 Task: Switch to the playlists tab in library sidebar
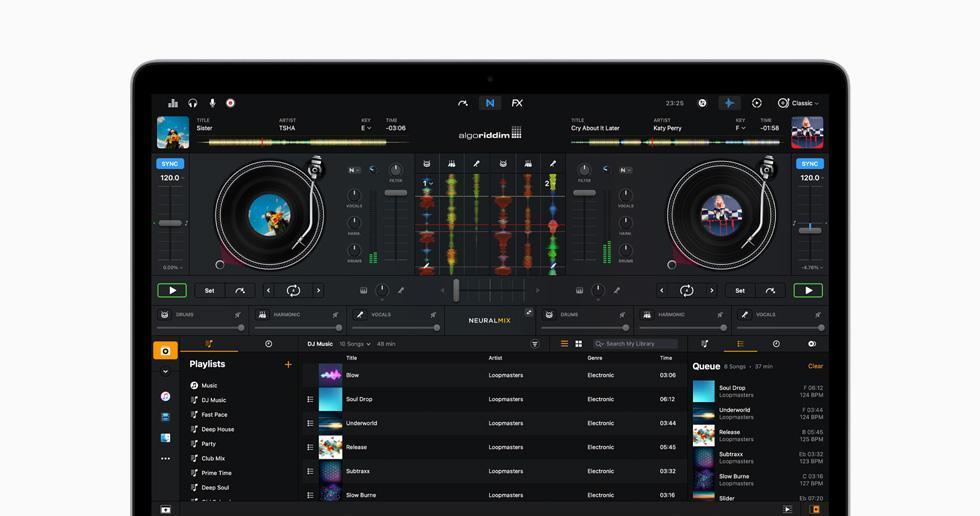click(209, 344)
